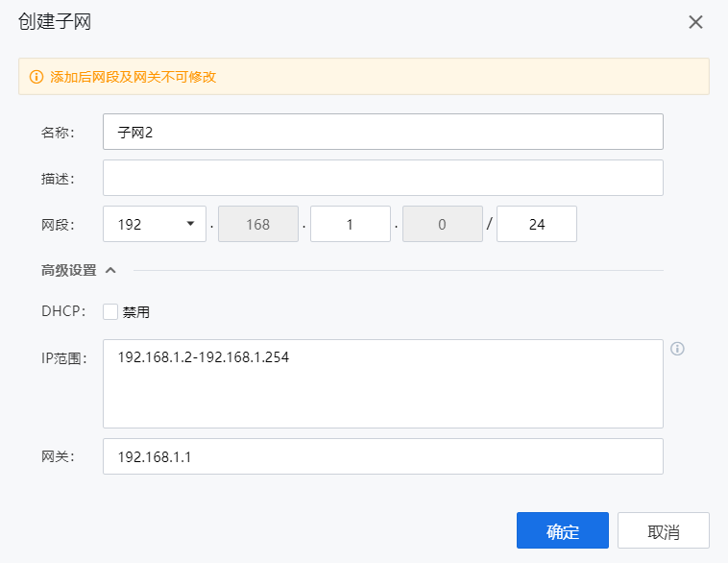Close the 创建子网 dialog with X

pyautogui.click(x=695, y=22)
